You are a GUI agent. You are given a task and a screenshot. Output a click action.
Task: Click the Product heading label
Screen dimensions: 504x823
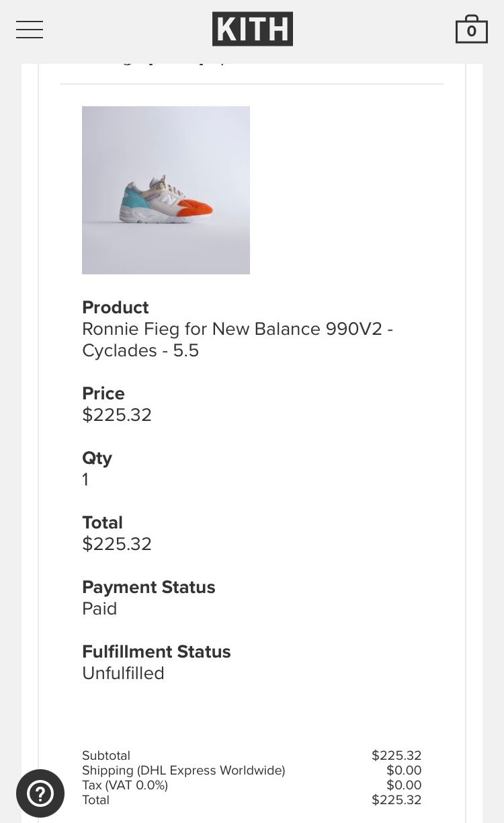pos(115,307)
